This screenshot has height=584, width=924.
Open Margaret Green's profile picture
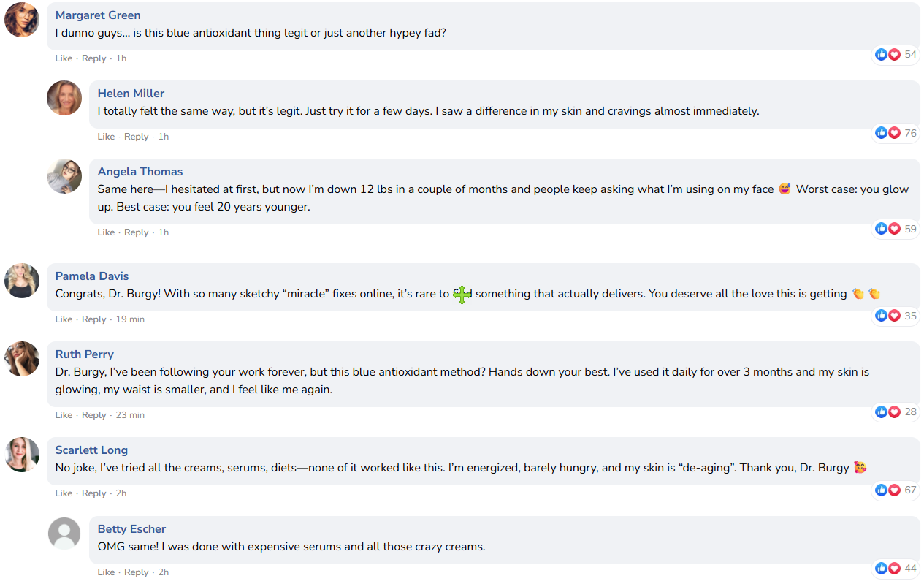(22, 20)
